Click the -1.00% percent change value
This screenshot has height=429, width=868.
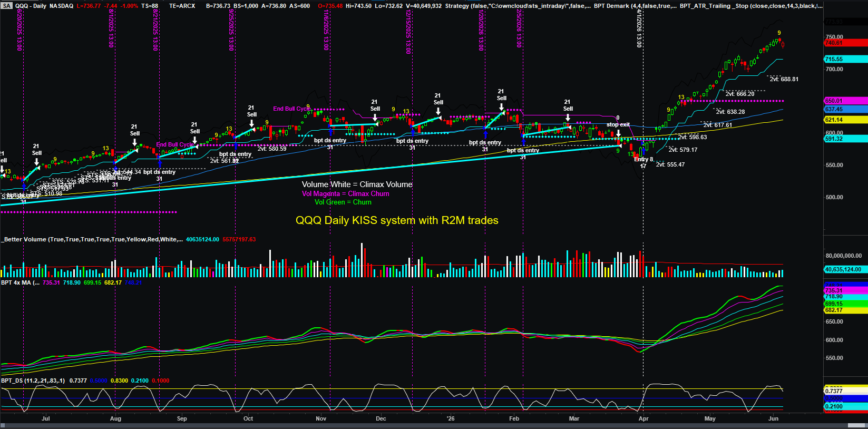[130, 6]
